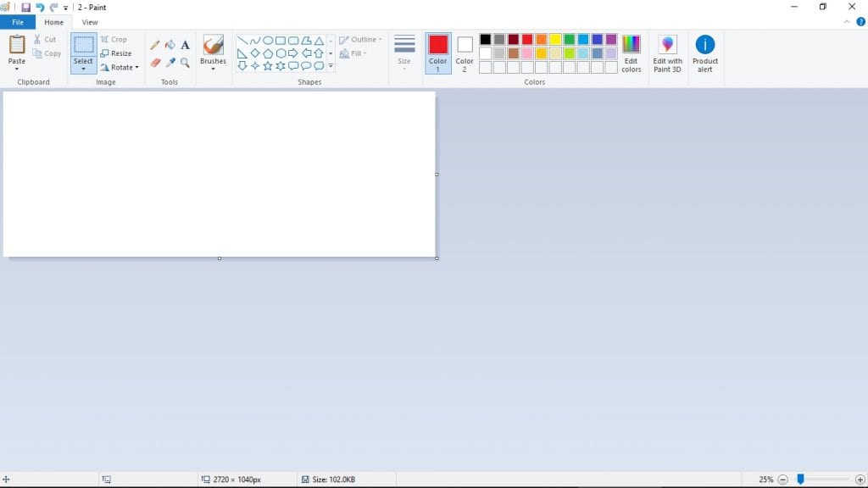Select the Pencil tool
The image size is (868, 488).
click(x=155, y=45)
